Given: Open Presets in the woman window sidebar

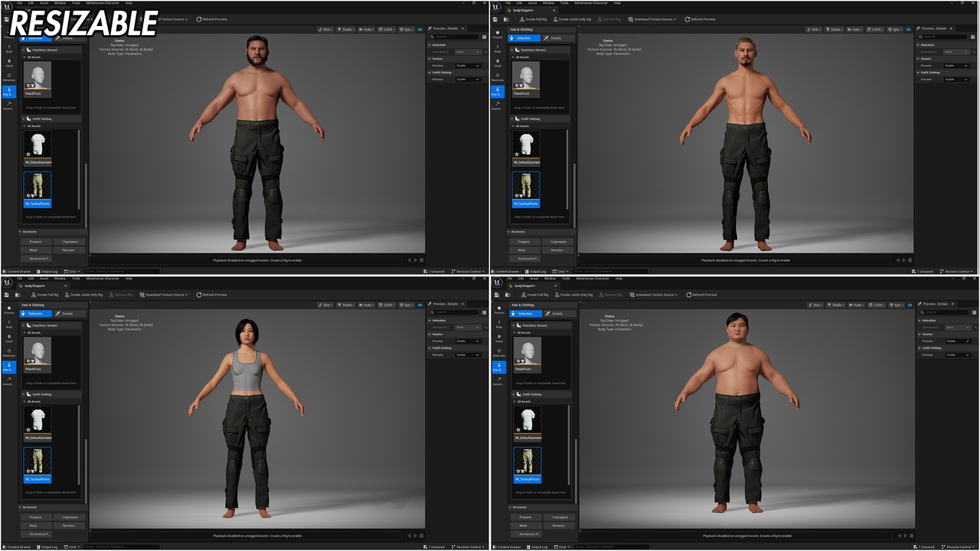Looking at the screenshot, I should pyautogui.click(x=9, y=310).
